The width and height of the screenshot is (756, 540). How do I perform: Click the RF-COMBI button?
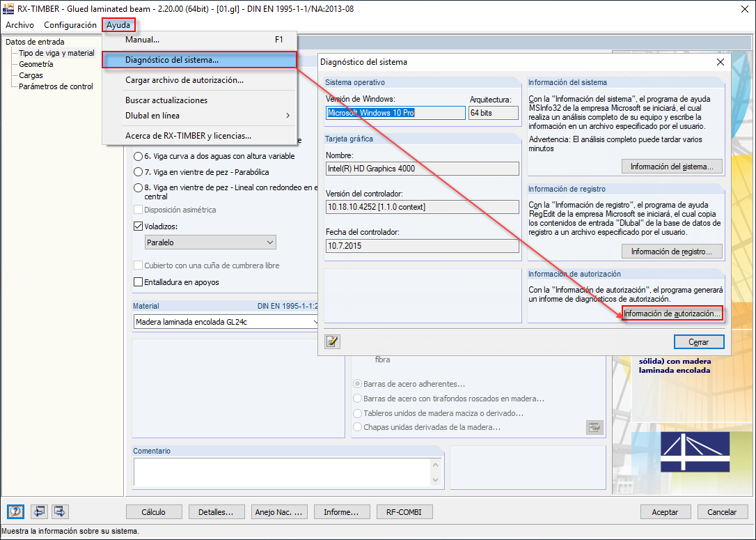click(x=404, y=512)
